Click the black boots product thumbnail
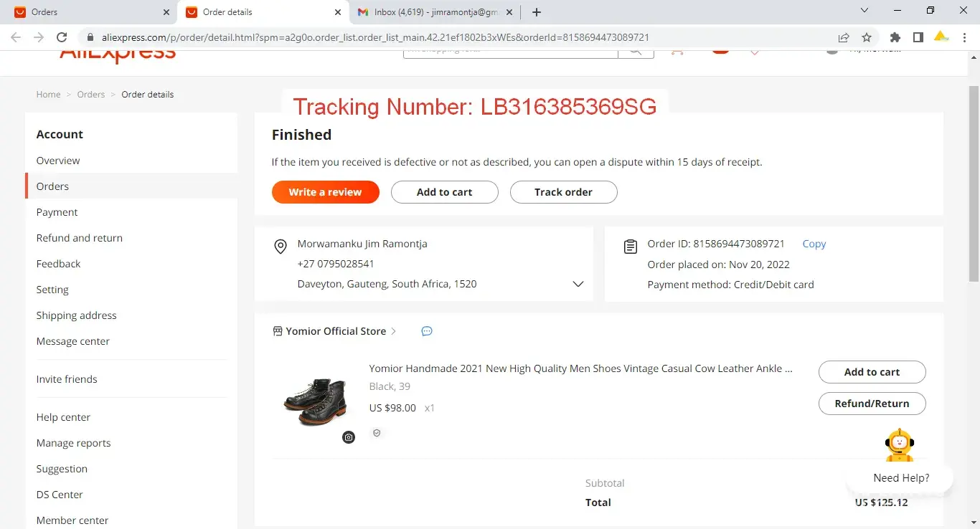This screenshot has height=529, width=980. 316,404
